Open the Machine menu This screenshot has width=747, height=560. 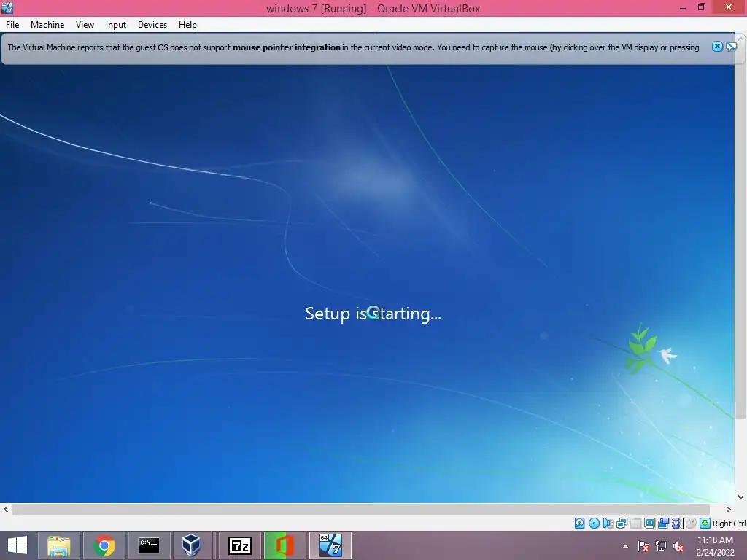click(x=47, y=25)
